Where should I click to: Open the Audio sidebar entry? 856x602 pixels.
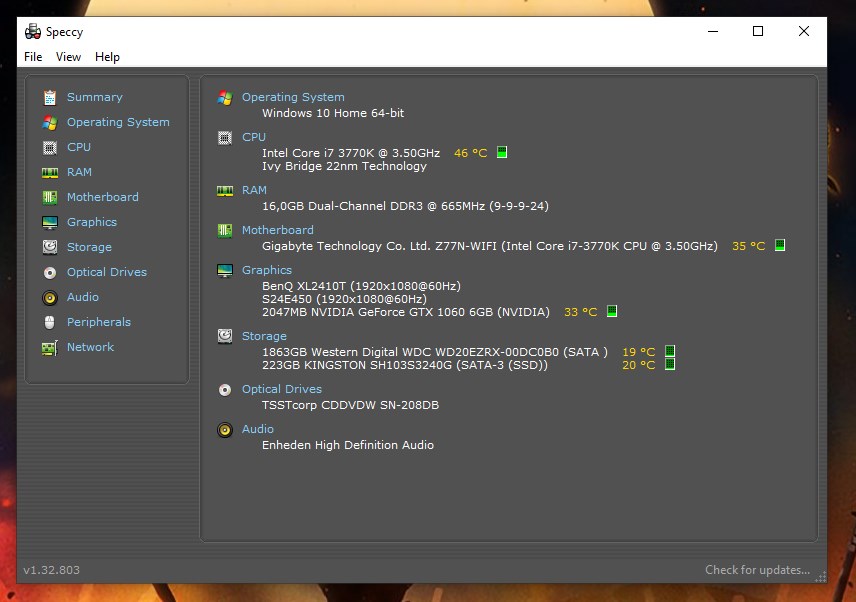point(83,297)
